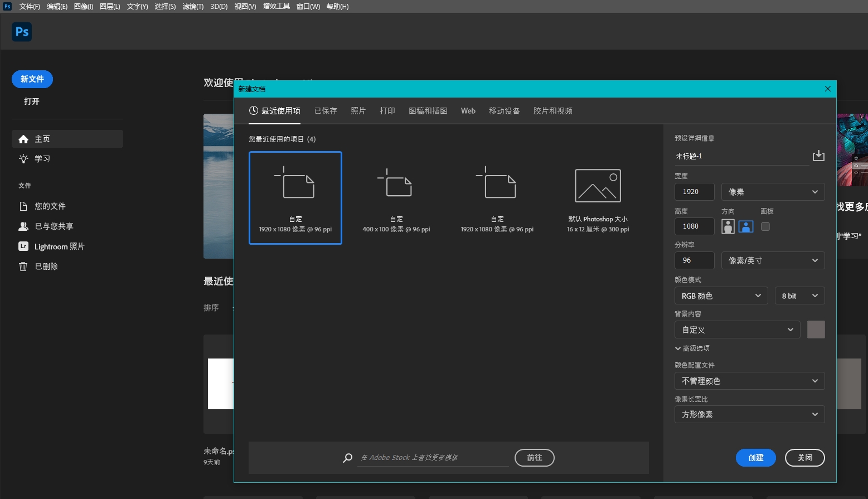Viewport: 868px width, 499px height.
Task: Click the Go button beside Adobe Stock search
Action: [534, 458]
